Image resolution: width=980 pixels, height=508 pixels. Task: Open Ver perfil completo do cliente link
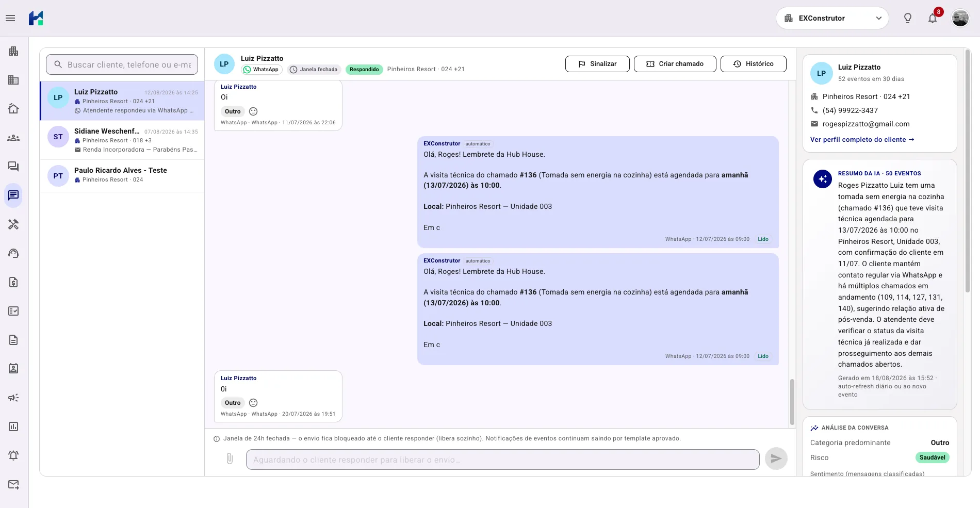862,140
